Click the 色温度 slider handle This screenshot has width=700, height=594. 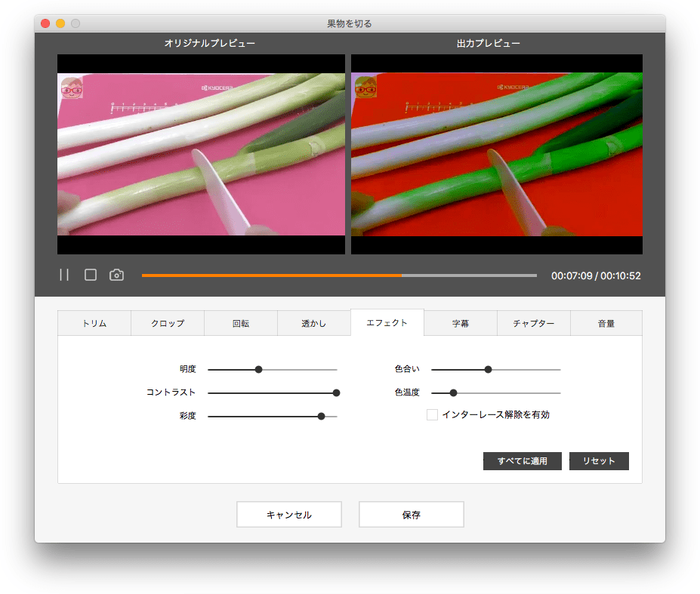pyautogui.click(x=453, y=392)
